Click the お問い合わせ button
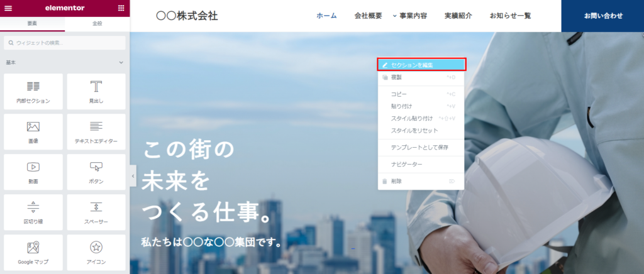Screen dimensions: 644x274 [602, 16]
